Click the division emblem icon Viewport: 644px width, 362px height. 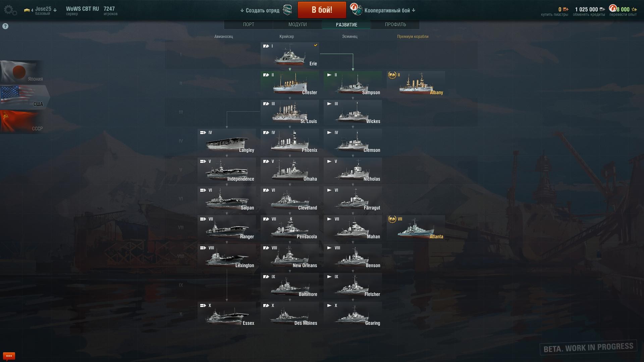(288, 10)
